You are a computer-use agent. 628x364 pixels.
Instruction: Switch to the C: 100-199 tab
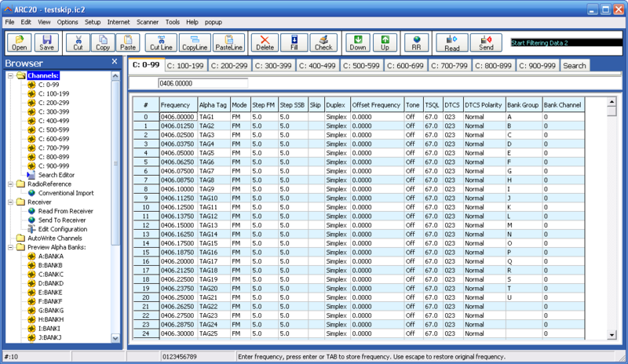(x=185, y=66)
